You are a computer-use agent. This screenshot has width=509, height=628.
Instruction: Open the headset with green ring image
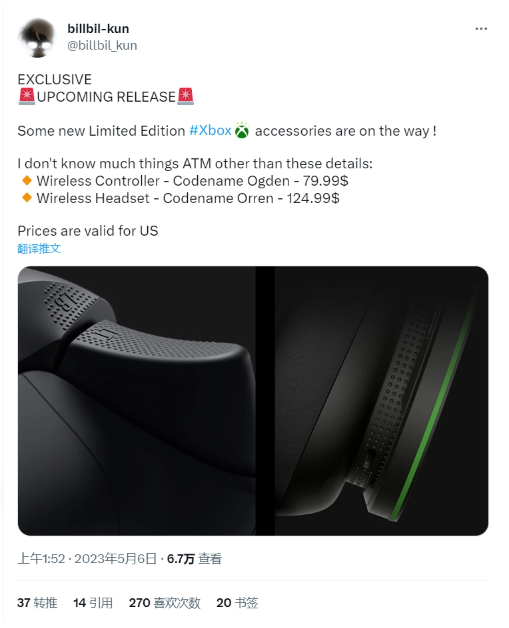tap(381, 401)
